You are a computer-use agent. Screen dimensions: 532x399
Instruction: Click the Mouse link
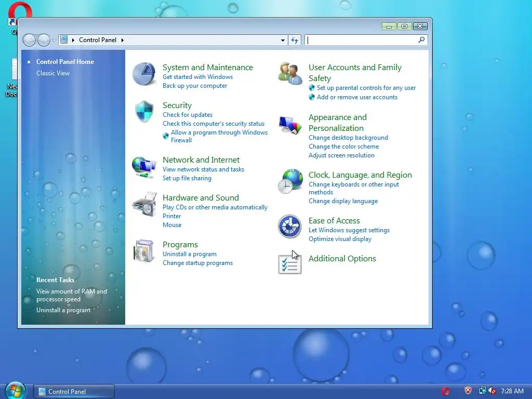[172, 224]
